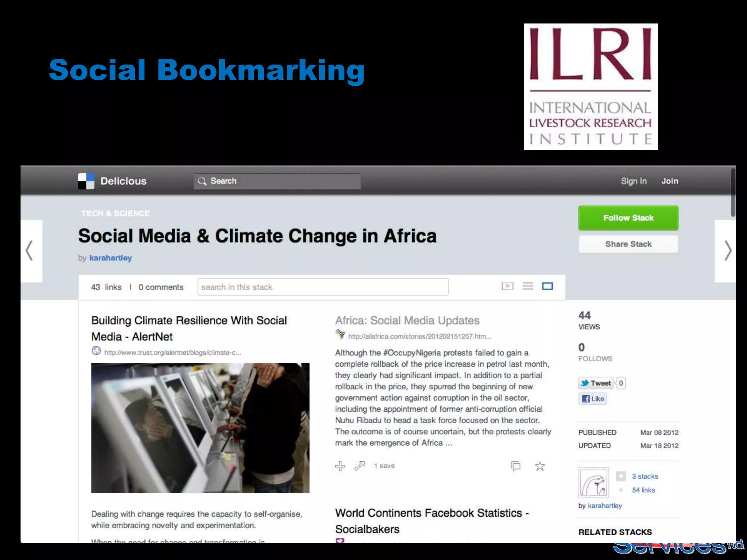Click the 3 stacks link
747x560 pixels.
click(645, 477)
